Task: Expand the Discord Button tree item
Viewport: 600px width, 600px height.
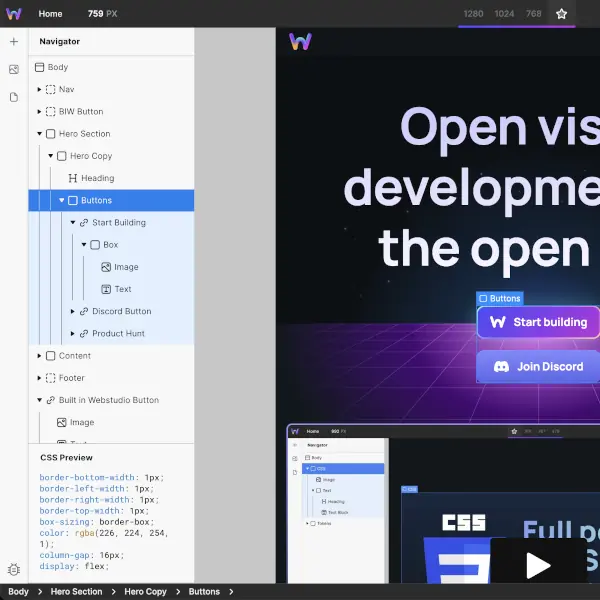Action: coord(72,311)
